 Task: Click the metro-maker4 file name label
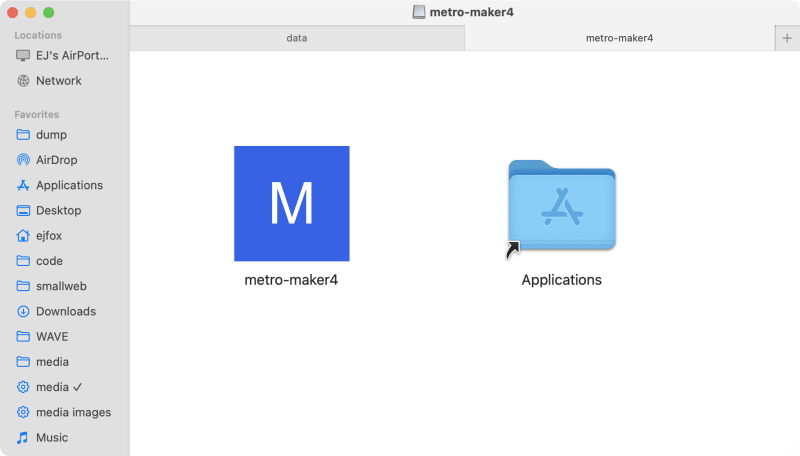click(x=291, y=280)
